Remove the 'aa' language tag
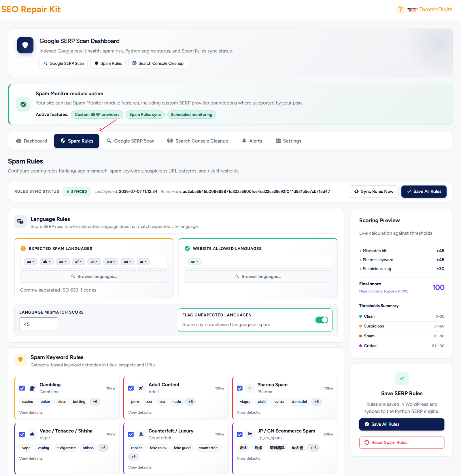The height and width of the screenshot is (476, 461). pyautogui.click(x=33, y=262)
